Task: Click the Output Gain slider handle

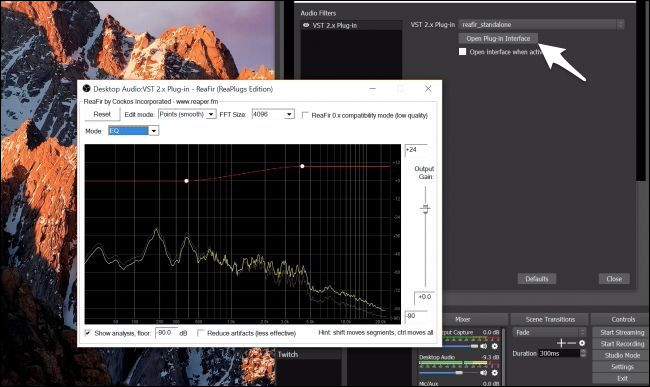Action: pyautogui.click(x=425, y=208)
